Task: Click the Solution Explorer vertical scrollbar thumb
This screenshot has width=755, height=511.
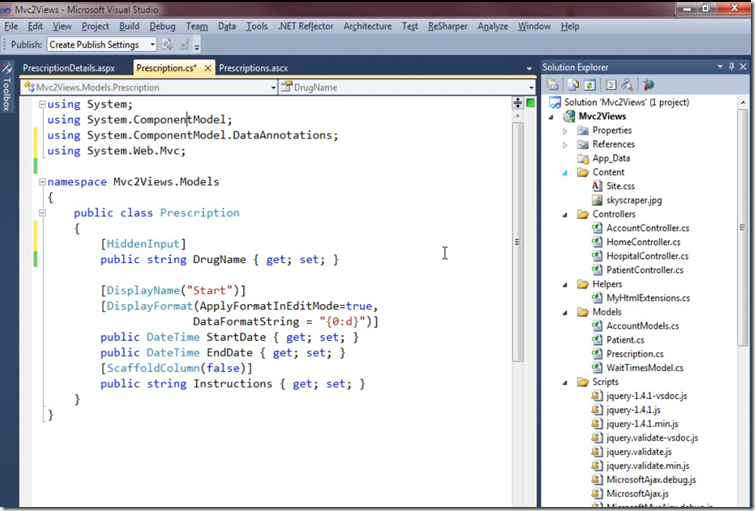Action: click(742, 227)
